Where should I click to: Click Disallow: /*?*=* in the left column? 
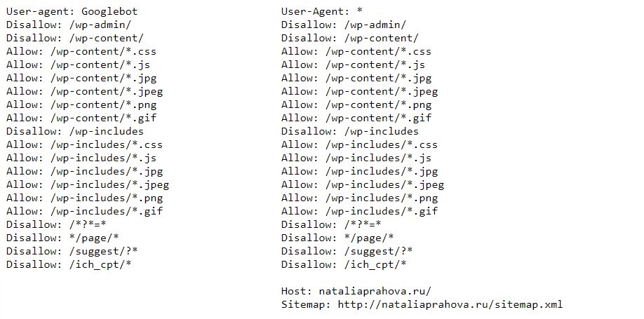[x=56, y=224]
